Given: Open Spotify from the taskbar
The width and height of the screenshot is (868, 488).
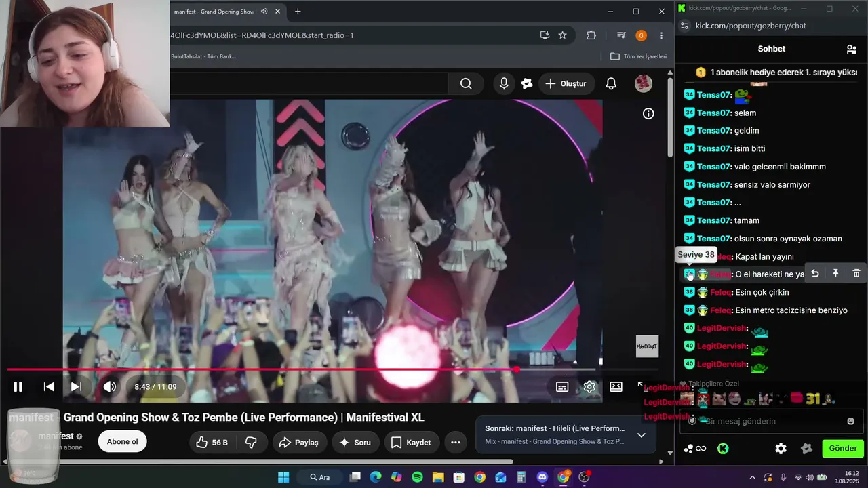Looking at the screenshot, I should (x=417, y=477).
